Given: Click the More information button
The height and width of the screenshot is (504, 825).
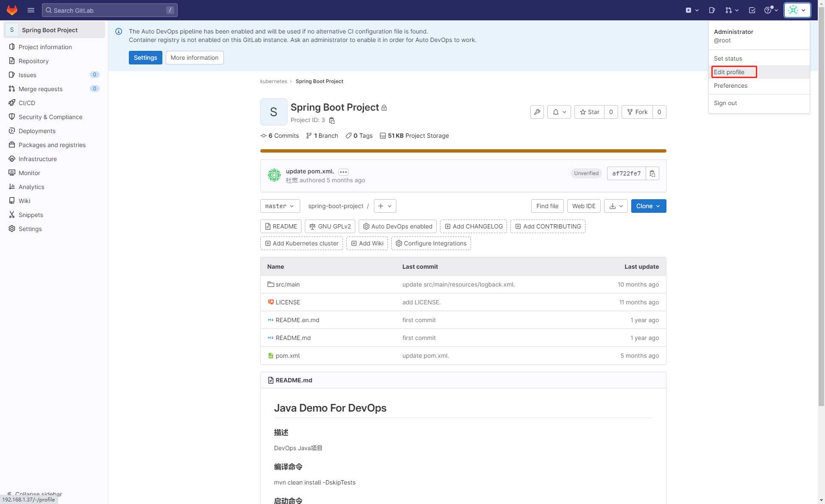Looking at the screenshot, I should (195, 58).
